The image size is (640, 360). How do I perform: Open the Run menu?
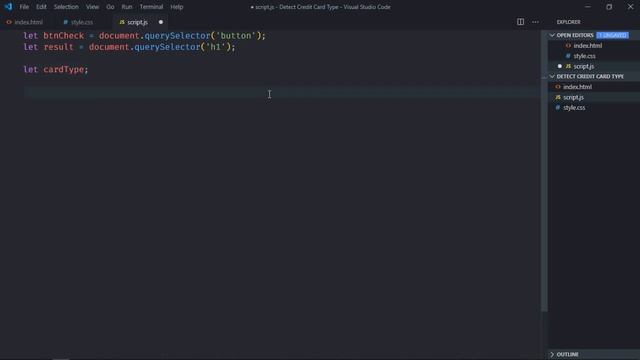[127, 7]
